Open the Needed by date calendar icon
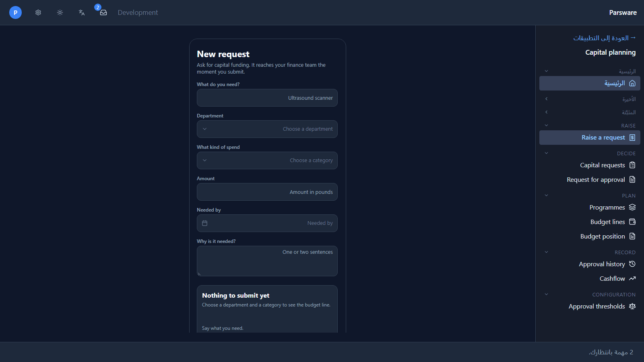The height and width of the screenshot is (362, 644). point(204,223)
